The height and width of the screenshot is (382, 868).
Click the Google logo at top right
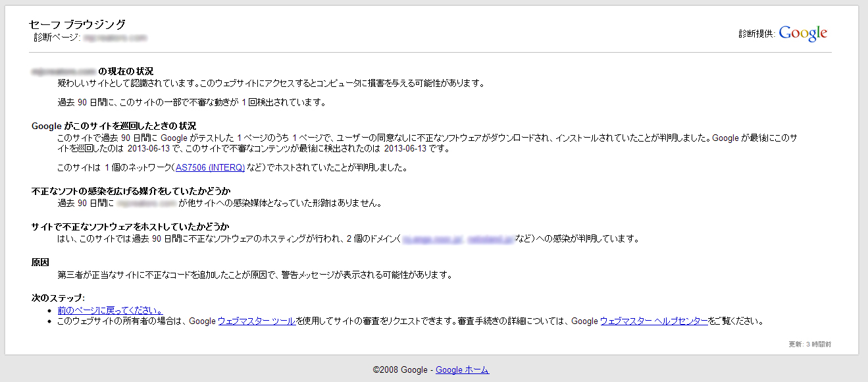pos(803,34)
